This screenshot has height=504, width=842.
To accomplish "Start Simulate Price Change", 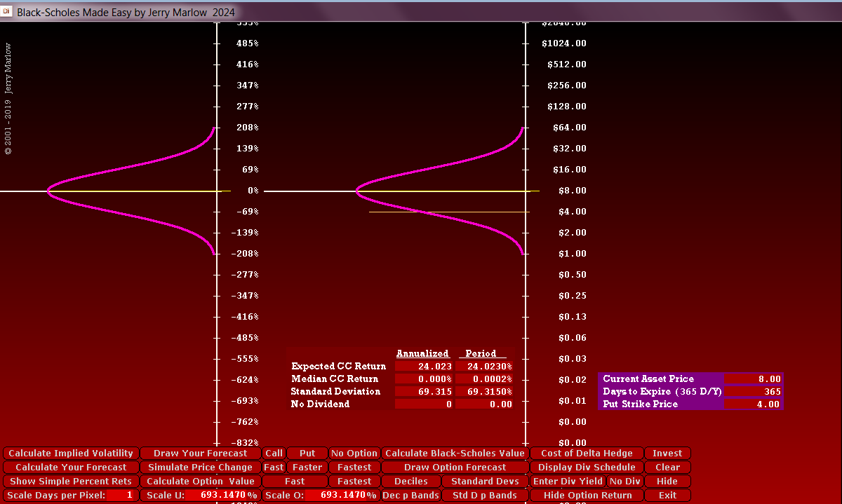I will 201,468.
